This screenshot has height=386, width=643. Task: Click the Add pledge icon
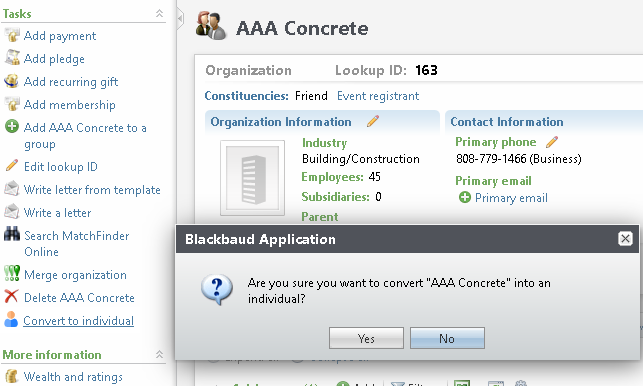click(x=12, y=58)
